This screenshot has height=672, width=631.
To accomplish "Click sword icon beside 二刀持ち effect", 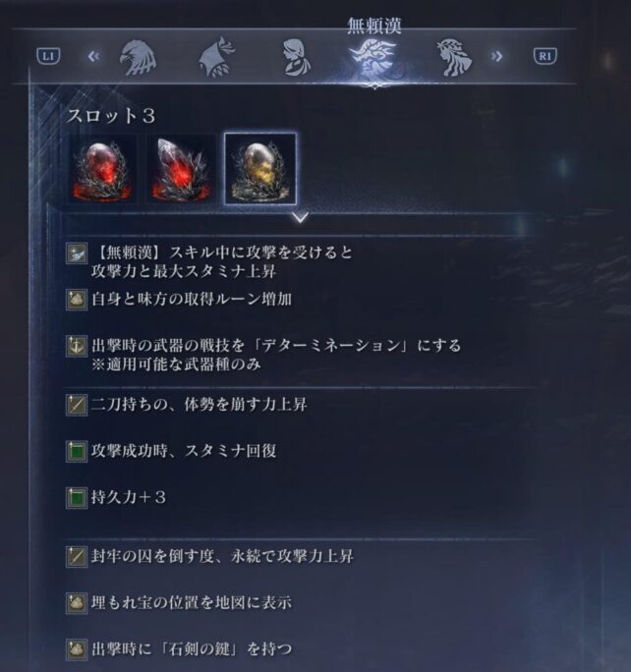I will point(77,405).
